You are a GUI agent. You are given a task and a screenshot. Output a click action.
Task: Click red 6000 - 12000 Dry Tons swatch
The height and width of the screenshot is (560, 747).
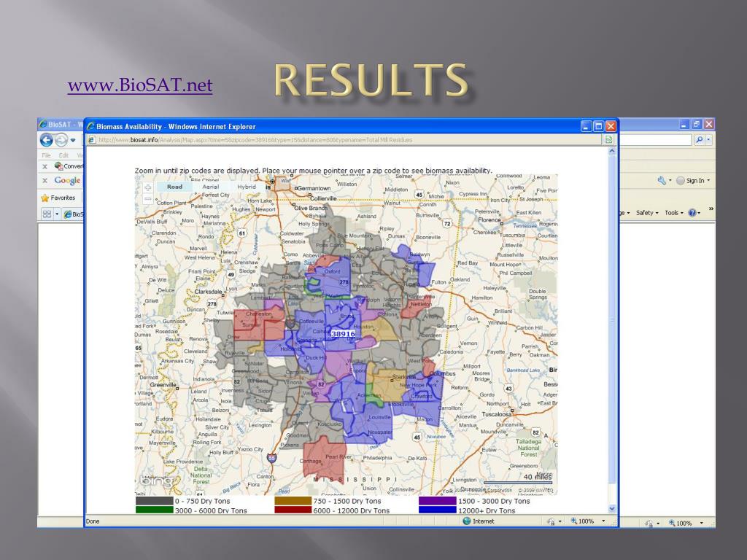pyautogui.click(x=293, y=510)
